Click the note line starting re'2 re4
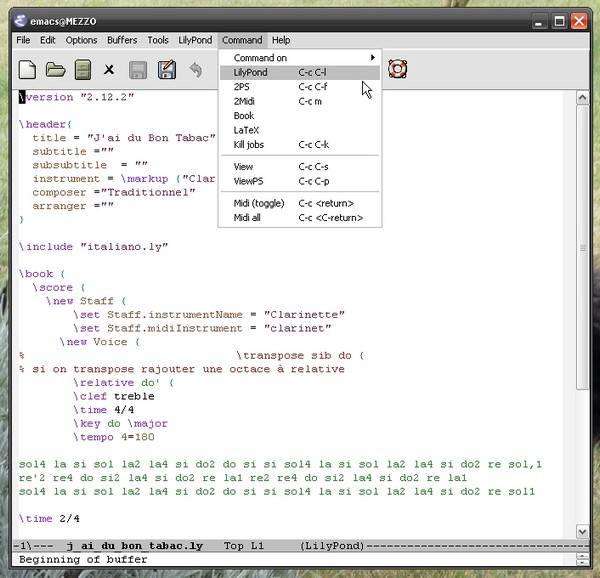600x578 pixels. click(243, 478)
